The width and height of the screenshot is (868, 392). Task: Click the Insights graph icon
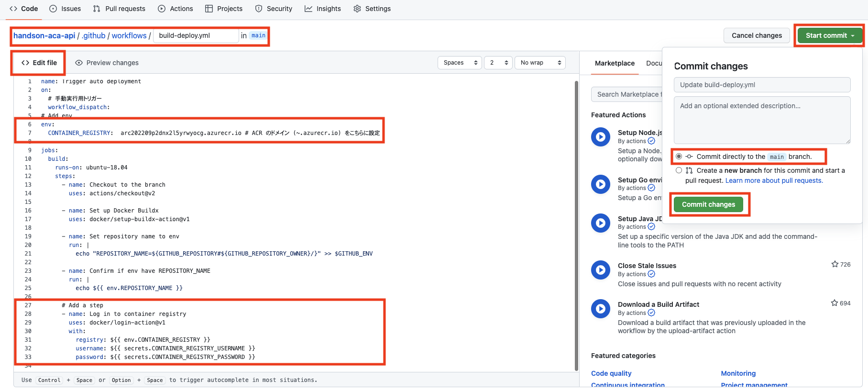(x=308, y=9)
